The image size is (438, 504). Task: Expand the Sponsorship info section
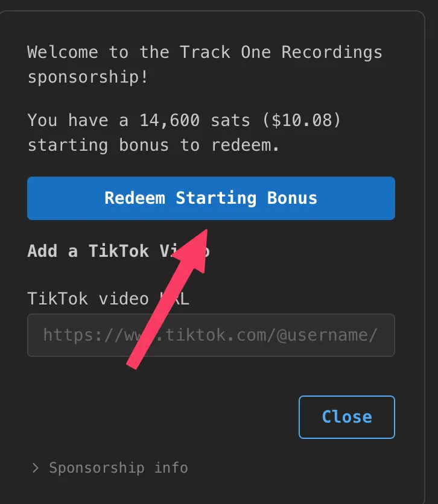click(109, 468)
